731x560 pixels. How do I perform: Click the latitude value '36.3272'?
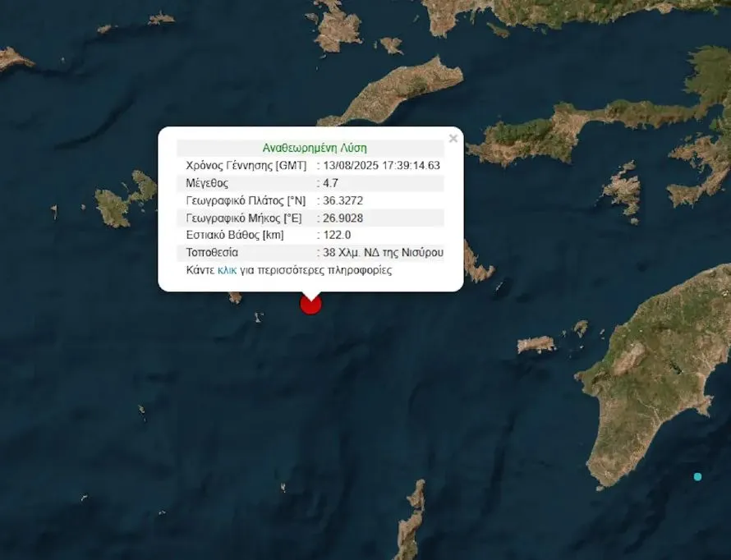[x=343, y=201]
